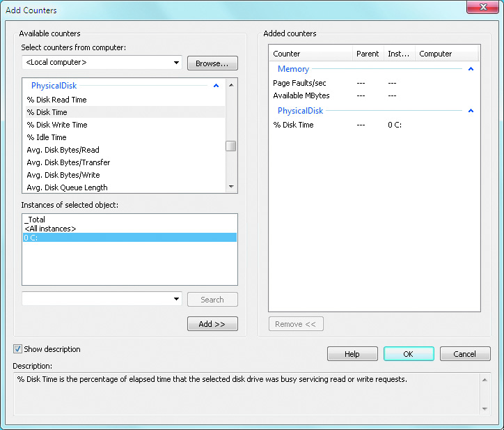504x430 pixels.
Task: Select % Disk Time in added counters
Action: point(374,125)
